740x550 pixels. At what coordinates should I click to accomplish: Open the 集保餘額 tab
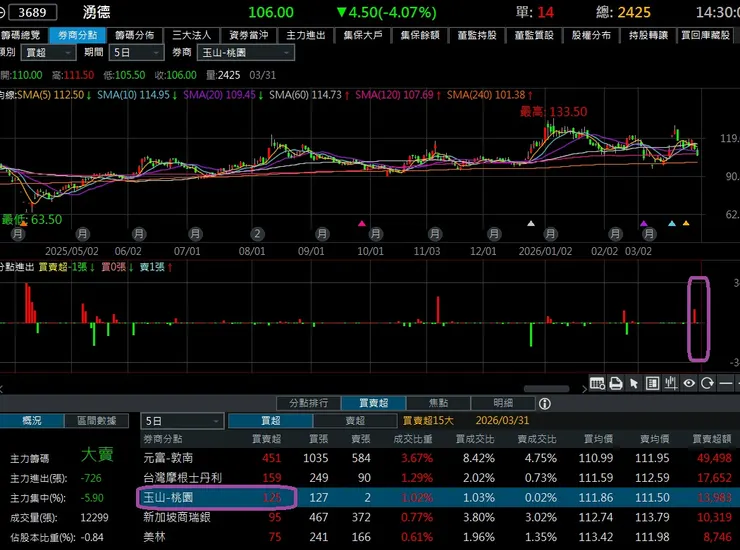420,35
